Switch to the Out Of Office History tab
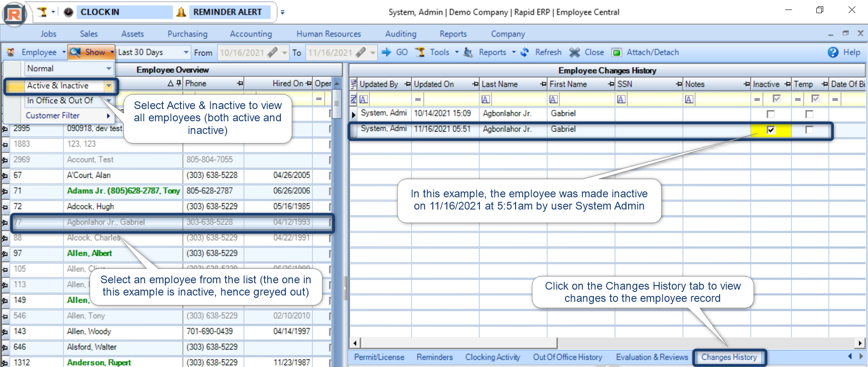Screen dimensions: 868x367 point(568,357)
